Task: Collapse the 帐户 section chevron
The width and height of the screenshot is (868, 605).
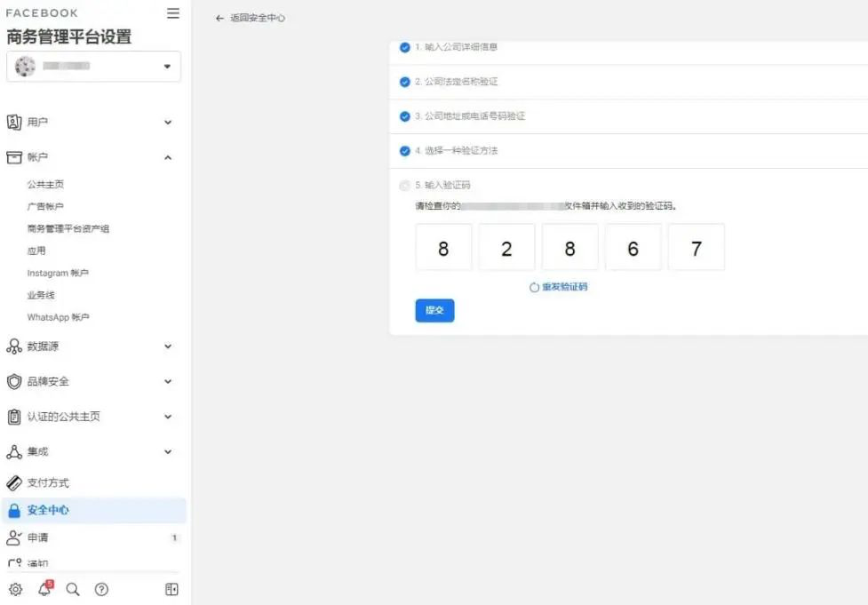Action: click(x=167, y=157)
